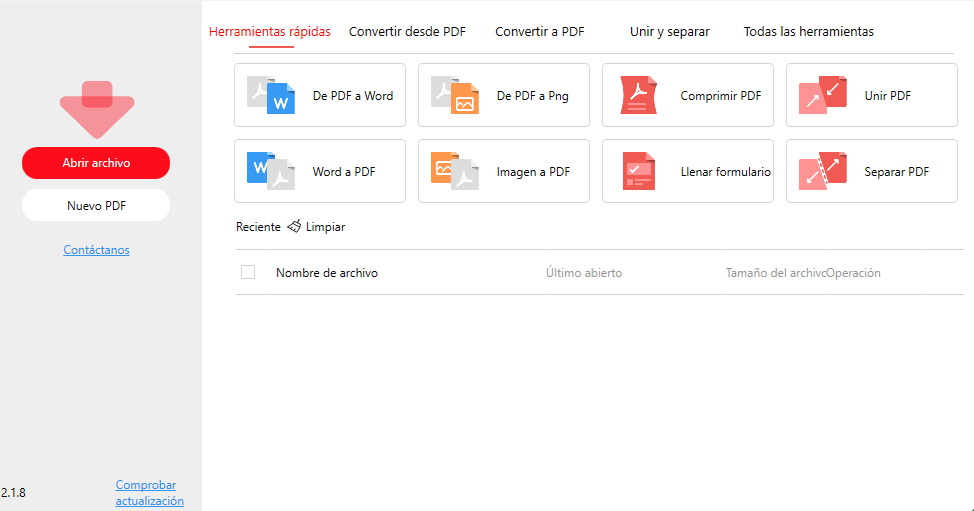974x511 pixels.
Task: Click the Reciente label
Action: coord(258,227)
